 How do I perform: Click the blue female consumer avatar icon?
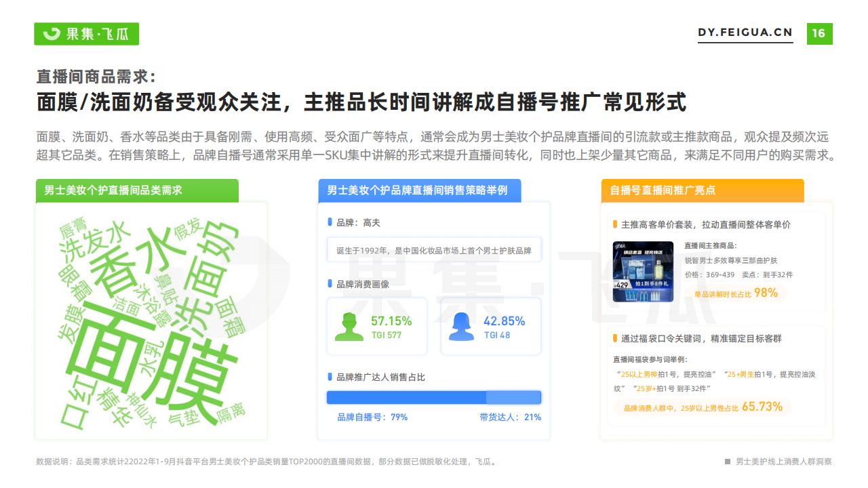[x=462, y=327]
